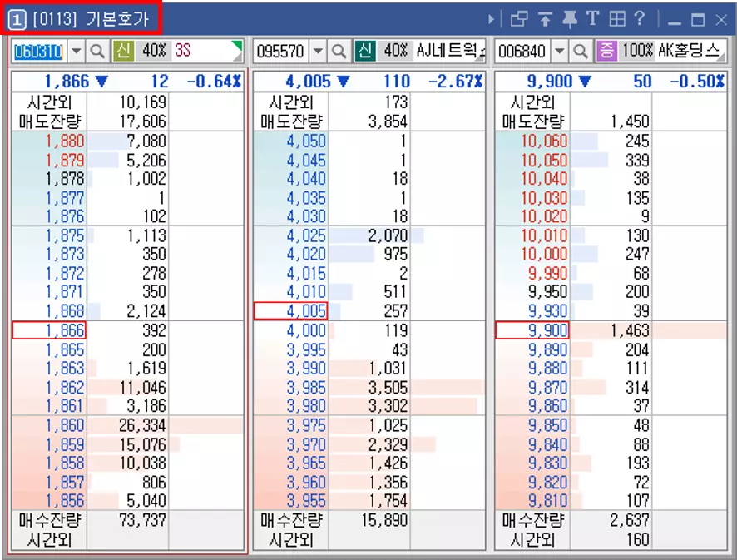
Task: Select ask price 4,025
Action: click(x=306, y=235)
